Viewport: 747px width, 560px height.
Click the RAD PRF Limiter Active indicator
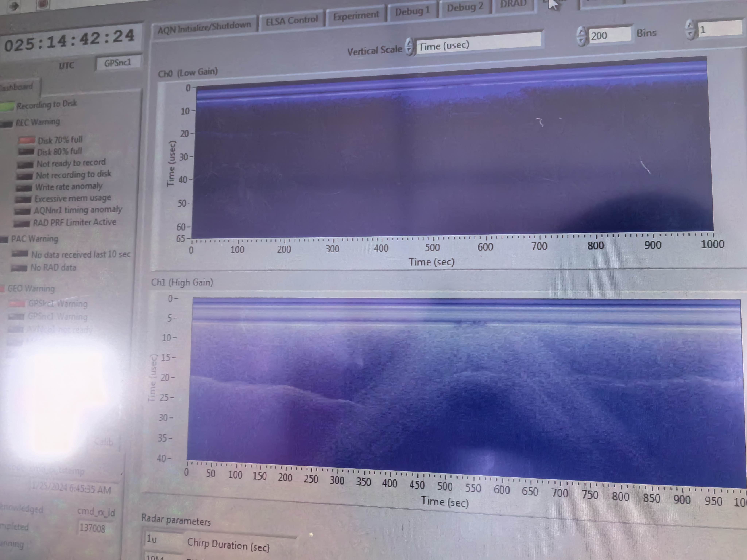22,224
